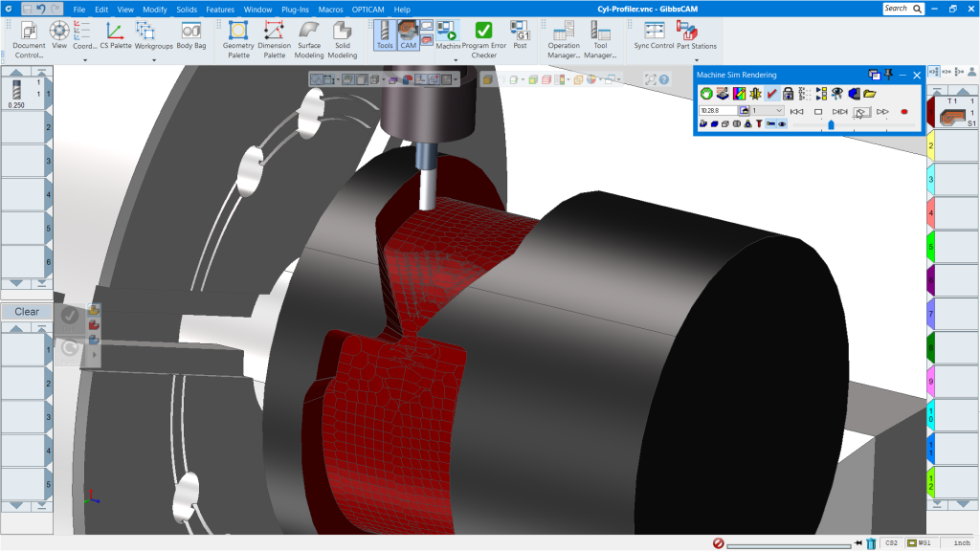980x551 pixels.
Task: Open the OPTICAM menu
Action: (367, 9)
